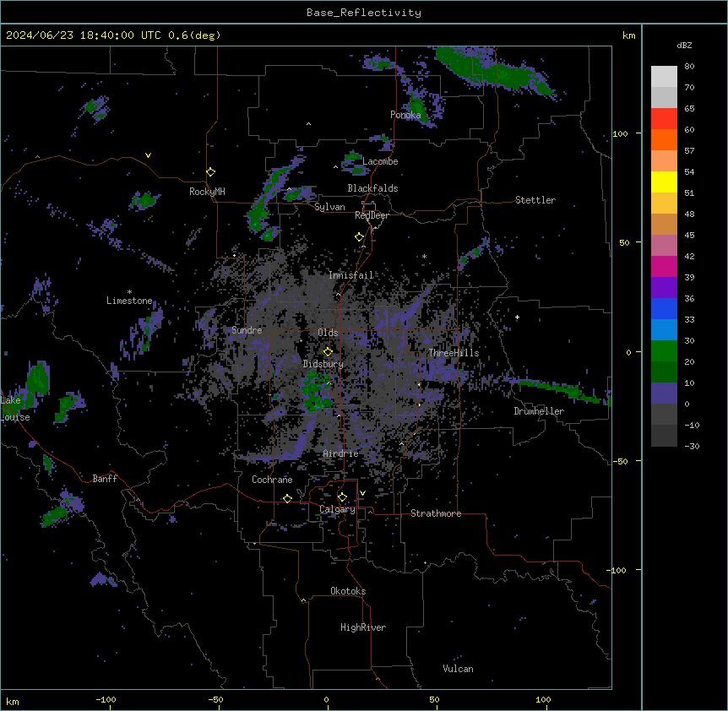Click the RedDeer city label
Viewport: 728px width, 711px height.
point(372,215)
